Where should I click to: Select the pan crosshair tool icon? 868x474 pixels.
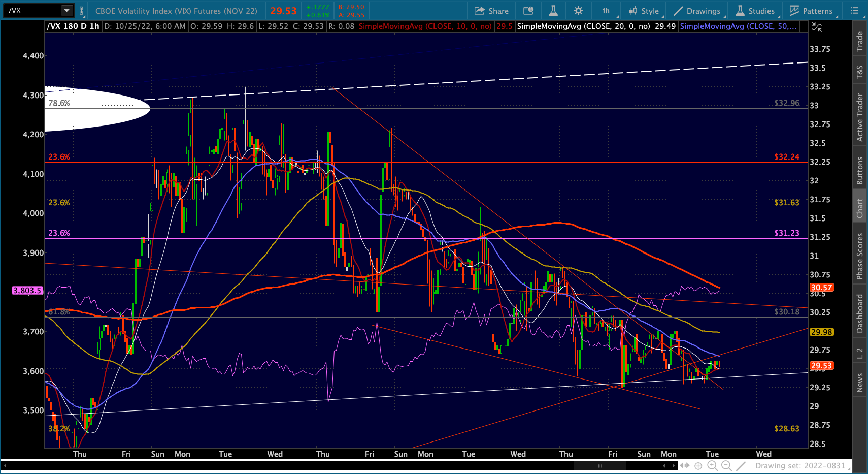(698, 465)
